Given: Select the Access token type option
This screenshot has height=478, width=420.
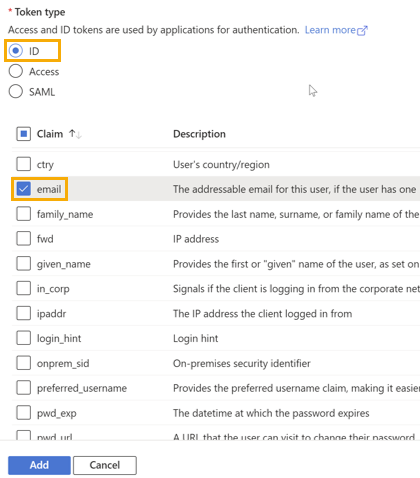Looking at the screenshot, I should click(16, 71).
